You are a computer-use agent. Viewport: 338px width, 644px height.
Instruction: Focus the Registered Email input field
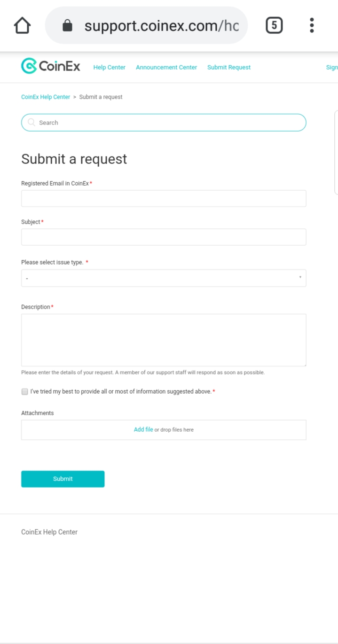tap(164, 199)
